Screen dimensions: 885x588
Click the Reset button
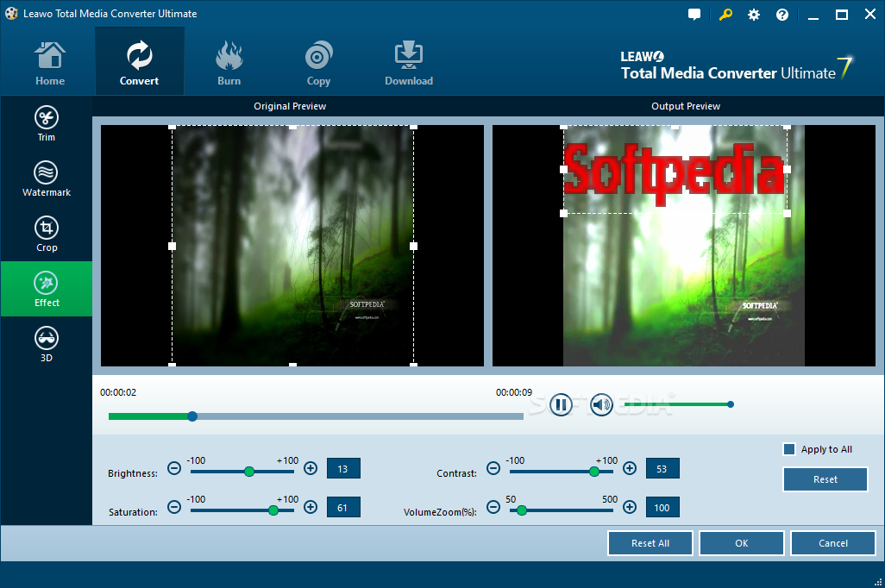coord(825,479)
